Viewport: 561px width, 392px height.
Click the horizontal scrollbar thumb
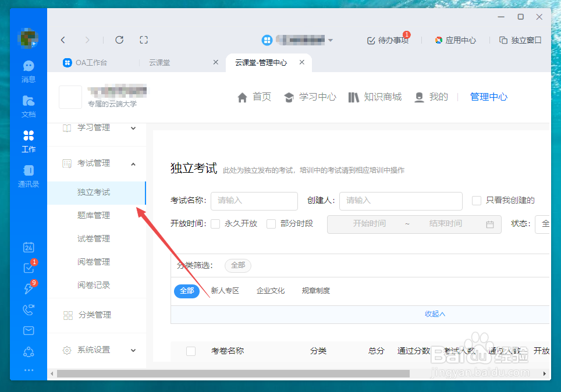(233, 374)
